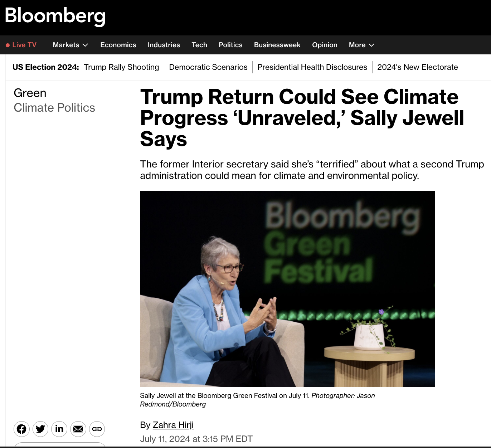Share article via email icon
The height and width of the screenshot is (448, 491).
[x=78, y=429]
